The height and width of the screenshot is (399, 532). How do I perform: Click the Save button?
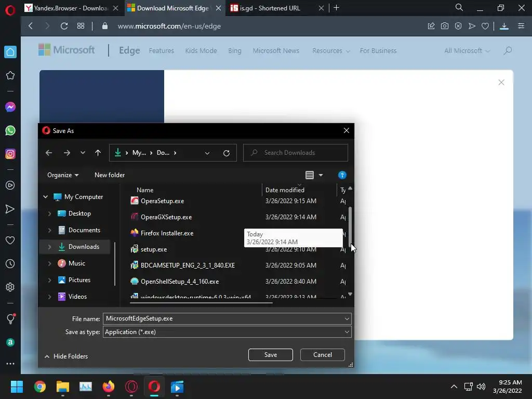pos(270,354)
